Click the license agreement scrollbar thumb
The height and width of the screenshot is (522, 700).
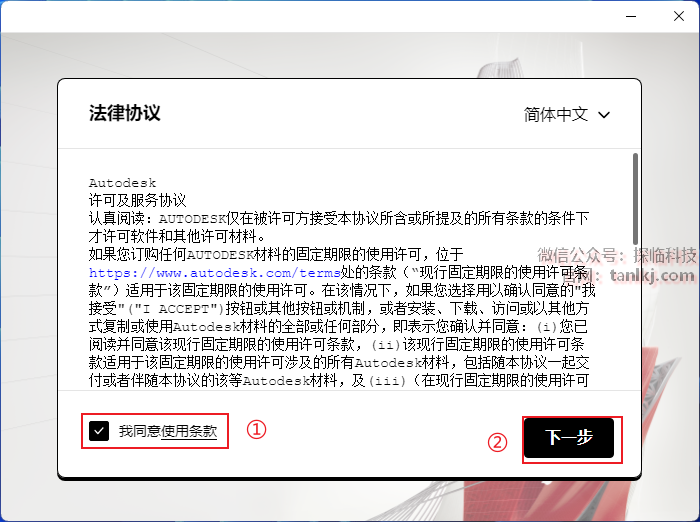[x=635, y=199]
